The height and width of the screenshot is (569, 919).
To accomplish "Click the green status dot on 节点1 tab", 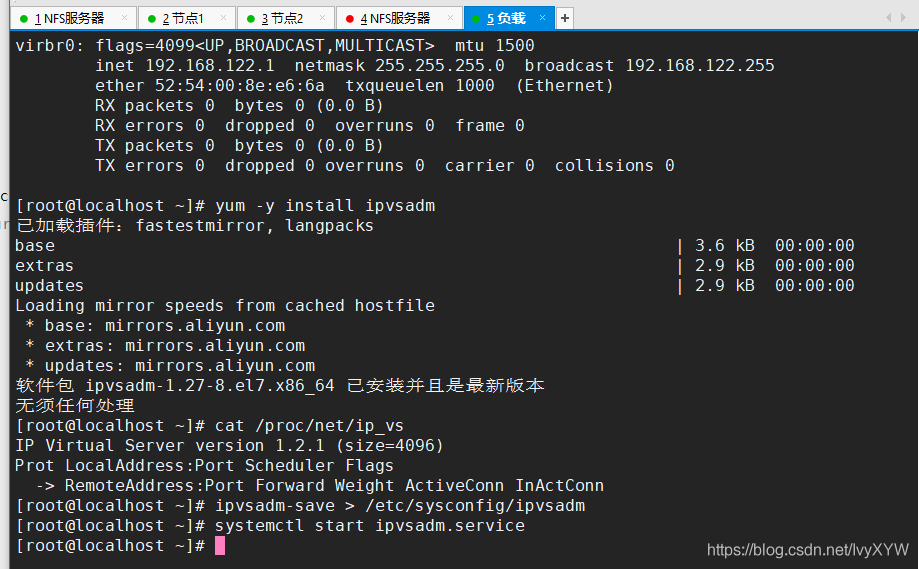I will click(152, 19).
